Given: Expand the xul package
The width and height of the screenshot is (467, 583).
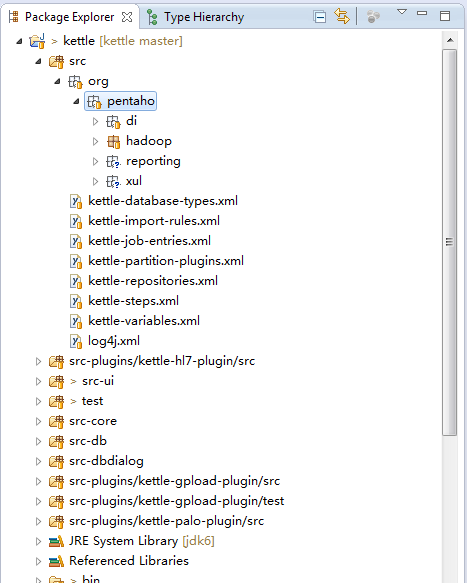Looking at the screenshot, I should 95,181.
